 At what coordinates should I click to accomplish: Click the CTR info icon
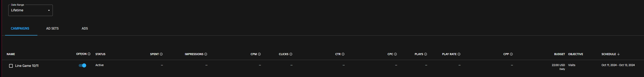pos(343,54)
